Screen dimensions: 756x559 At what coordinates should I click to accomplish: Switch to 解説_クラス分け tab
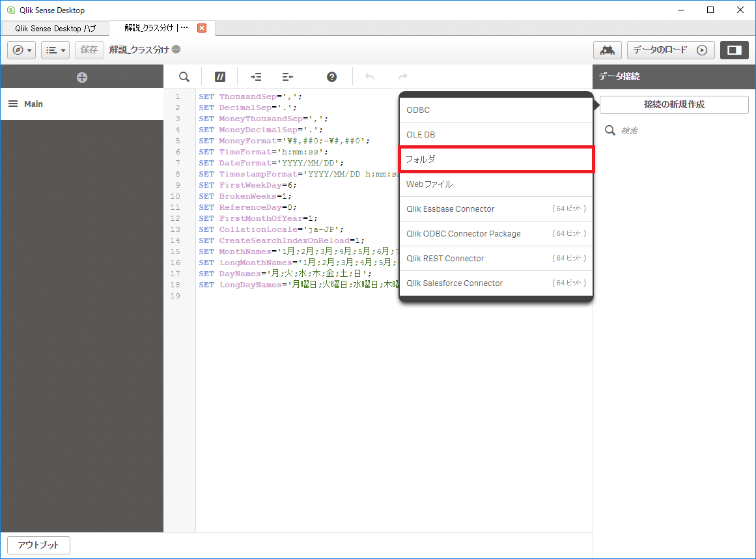156,28
